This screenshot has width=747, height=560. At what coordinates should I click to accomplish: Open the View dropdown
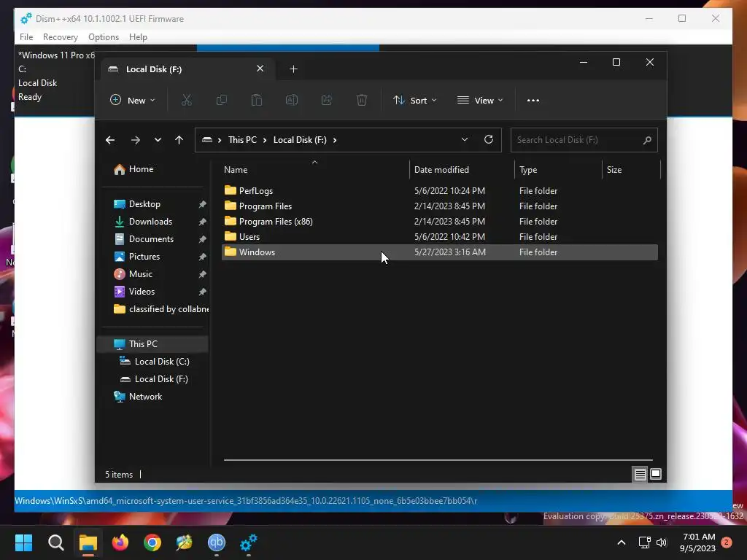pyautogui.click(x=480, y=101)
